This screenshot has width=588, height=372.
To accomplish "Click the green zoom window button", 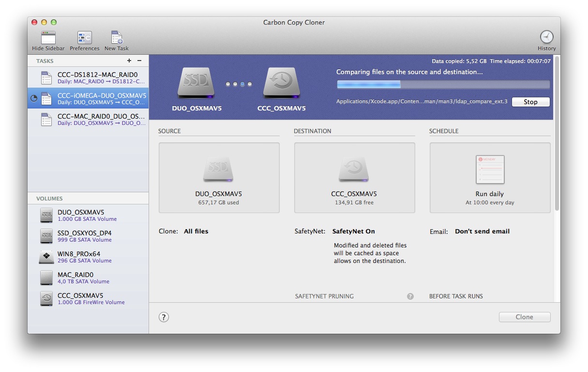I will (x=54, y=22).
